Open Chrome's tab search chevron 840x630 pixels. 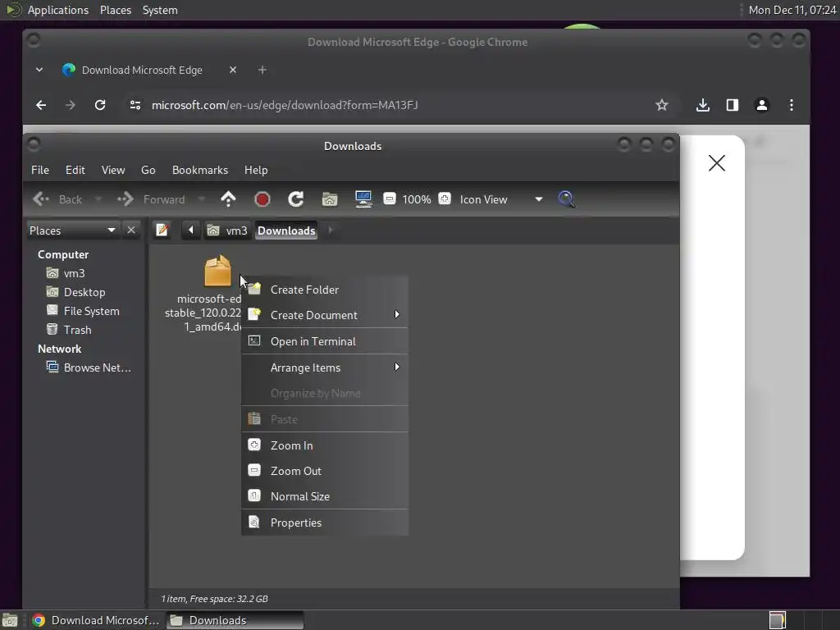[39, 70]
